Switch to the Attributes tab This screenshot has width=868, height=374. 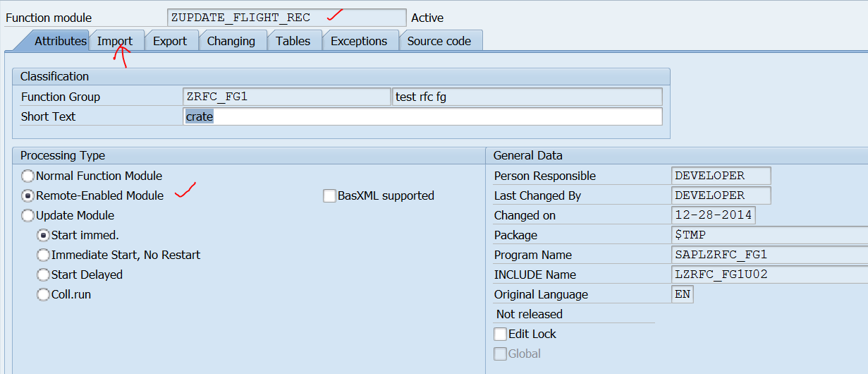pyautogui.click(x=58, y=41)
